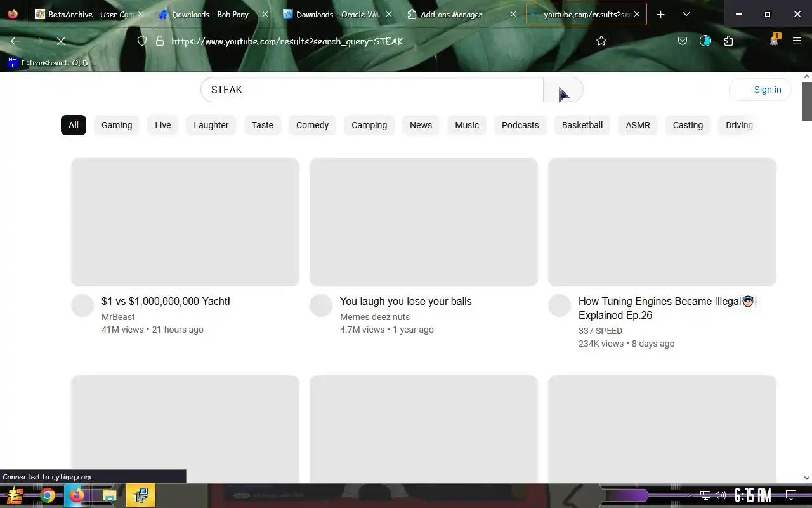Click the YouTube search magnifier button
Screen dimensions: 812x508
pyautogui.click(x=563, y=90)
